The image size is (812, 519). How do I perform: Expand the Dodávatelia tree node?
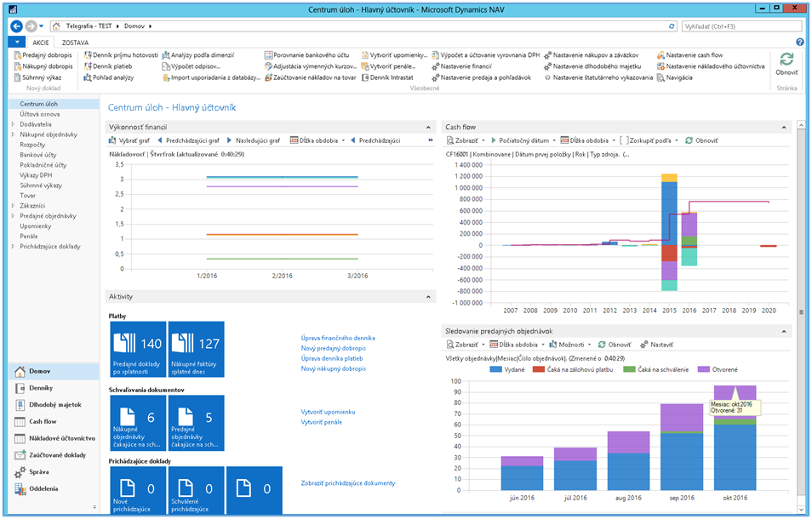13,124
